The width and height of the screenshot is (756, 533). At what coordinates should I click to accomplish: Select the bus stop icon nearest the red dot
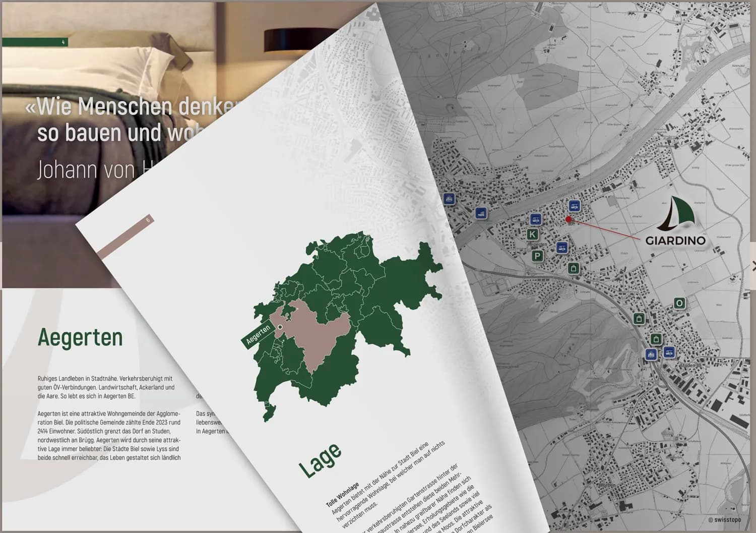pos(574,206)
